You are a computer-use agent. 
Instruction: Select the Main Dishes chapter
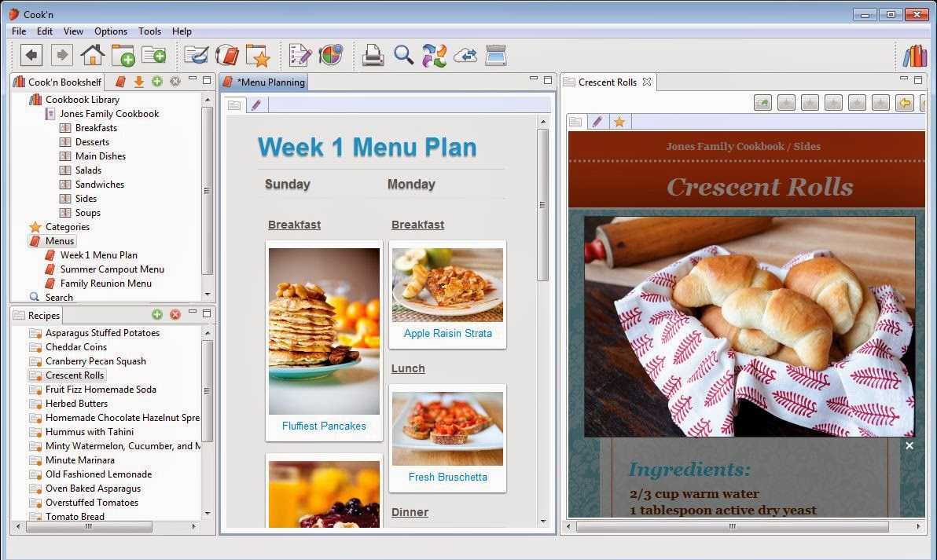pos(101,156)
